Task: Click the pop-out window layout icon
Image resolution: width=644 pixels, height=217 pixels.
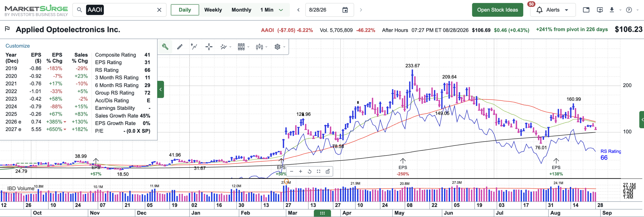Action: [586, 10]
